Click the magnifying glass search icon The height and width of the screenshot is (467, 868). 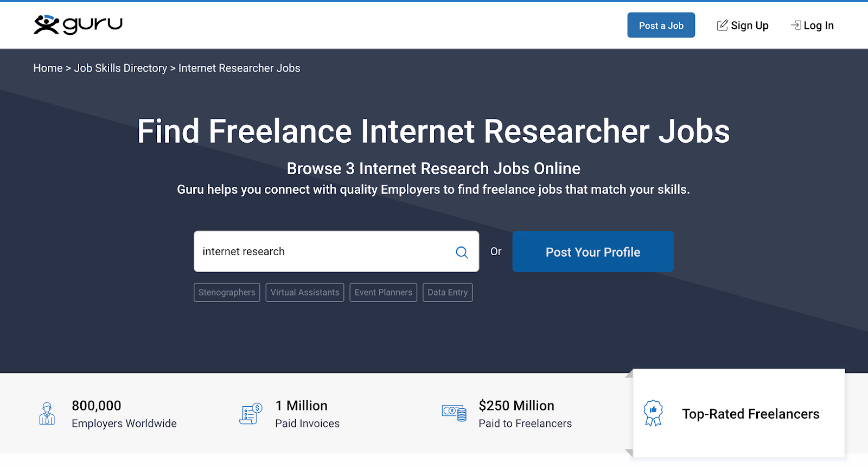point(462,252)
